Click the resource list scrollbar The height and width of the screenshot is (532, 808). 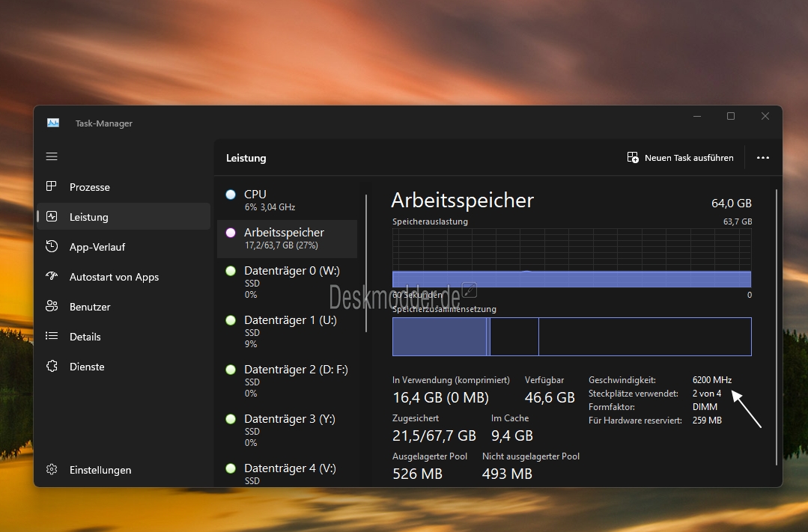tap(366, 263)
